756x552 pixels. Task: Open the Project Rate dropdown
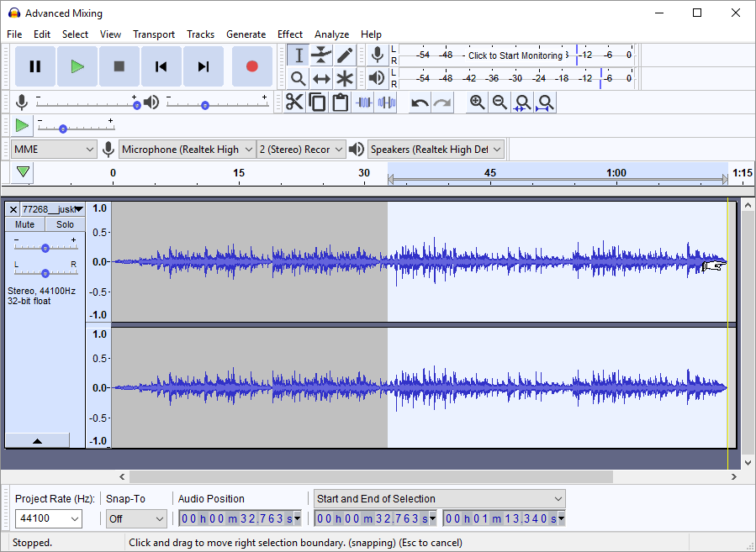coord(50,519)
